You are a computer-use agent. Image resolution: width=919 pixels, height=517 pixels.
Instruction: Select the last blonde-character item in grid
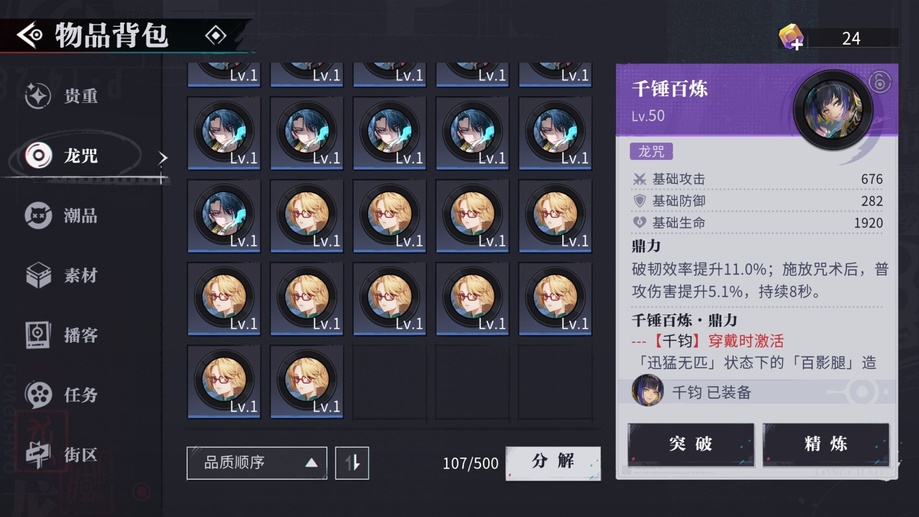307,382
